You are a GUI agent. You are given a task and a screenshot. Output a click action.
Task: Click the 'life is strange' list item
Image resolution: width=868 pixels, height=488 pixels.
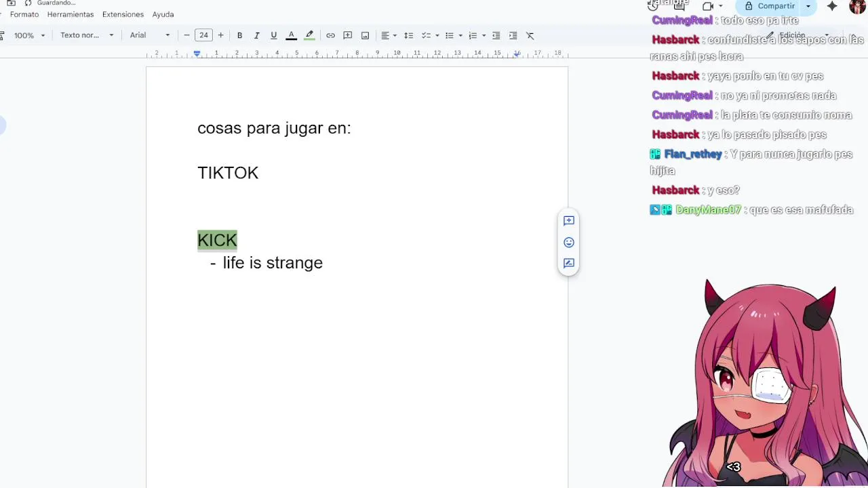273,263
